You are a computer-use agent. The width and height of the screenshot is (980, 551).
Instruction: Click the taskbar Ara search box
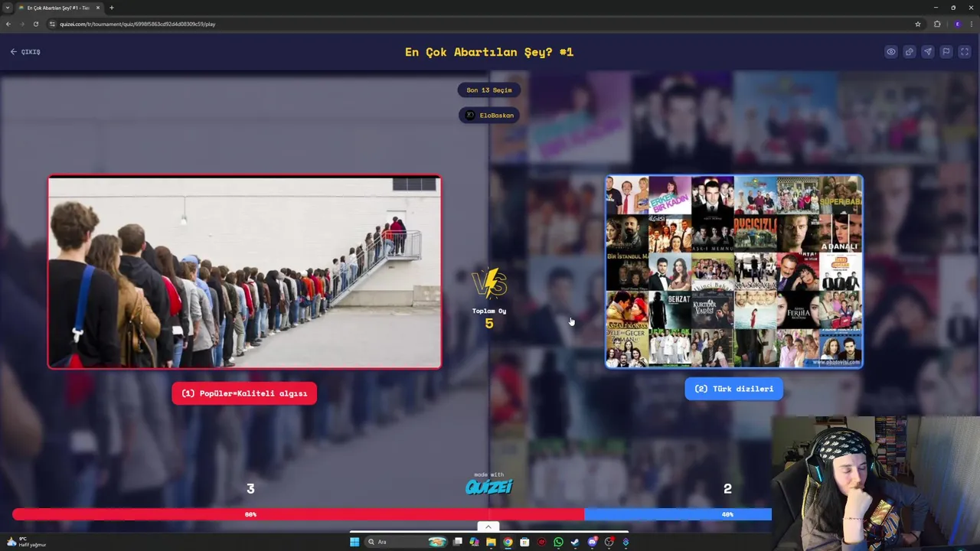click(407, 542)
